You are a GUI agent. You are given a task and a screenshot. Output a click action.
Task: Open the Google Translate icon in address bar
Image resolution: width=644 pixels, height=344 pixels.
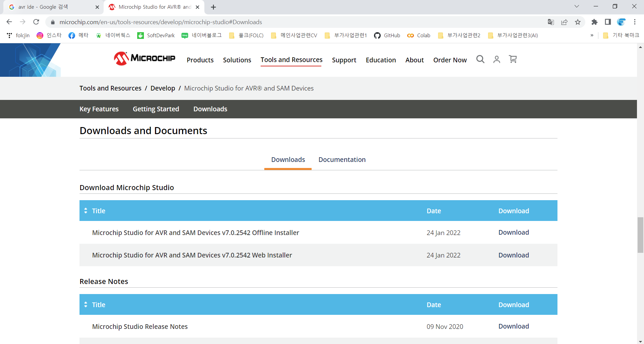[x=551, y=22]
